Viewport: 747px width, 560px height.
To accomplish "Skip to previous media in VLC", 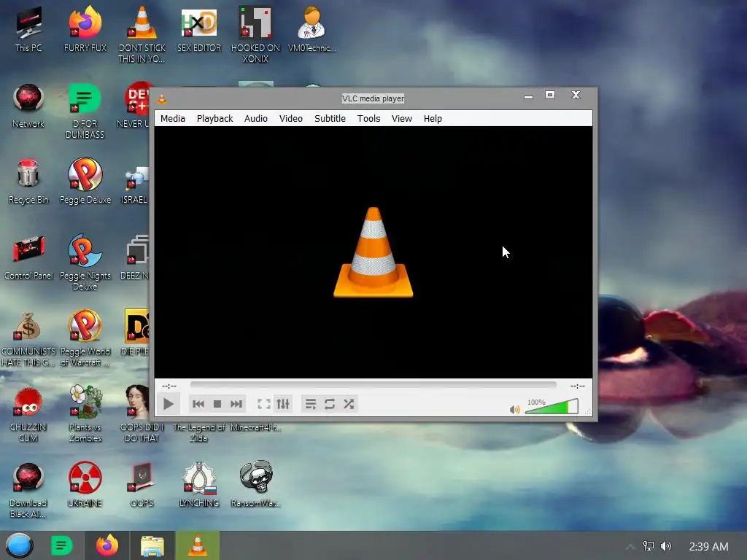I will pyautogui.click(x=198, y=404).
